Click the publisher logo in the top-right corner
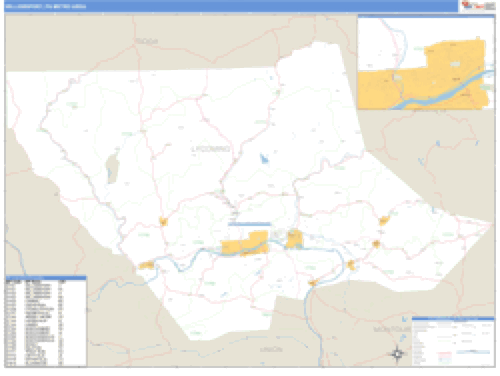The width and height of the screenshot is (500, 376). [x=479, y=6]
